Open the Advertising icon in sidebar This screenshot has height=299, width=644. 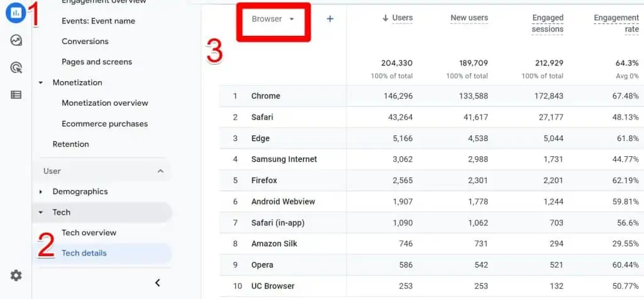tap(16, 67)
